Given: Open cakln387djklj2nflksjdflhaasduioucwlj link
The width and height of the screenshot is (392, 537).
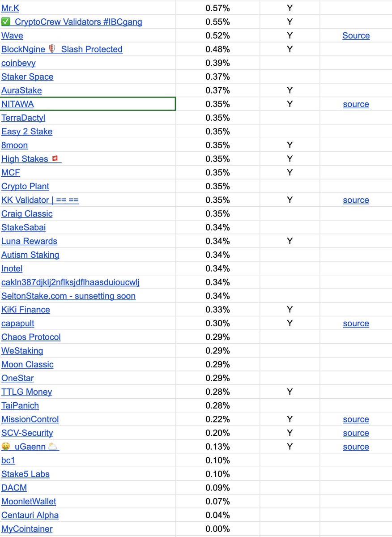Looking at the screenshot, I should 70,282.
